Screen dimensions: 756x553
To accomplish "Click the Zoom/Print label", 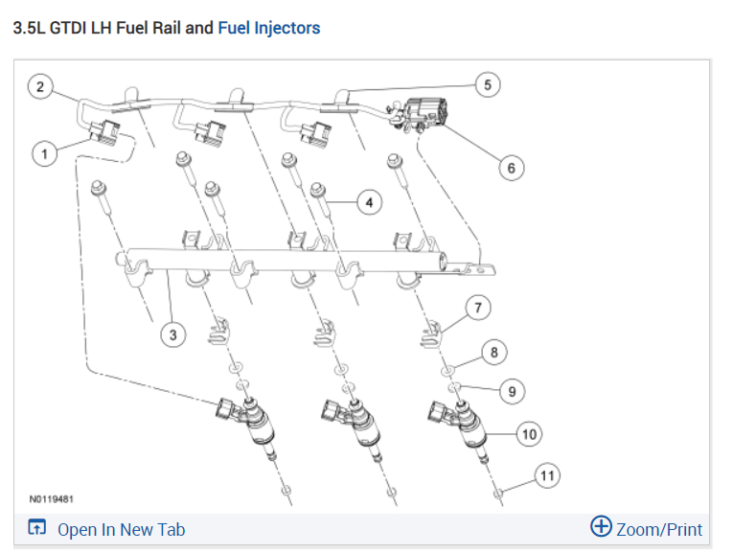I will click(x=658, y=529).
